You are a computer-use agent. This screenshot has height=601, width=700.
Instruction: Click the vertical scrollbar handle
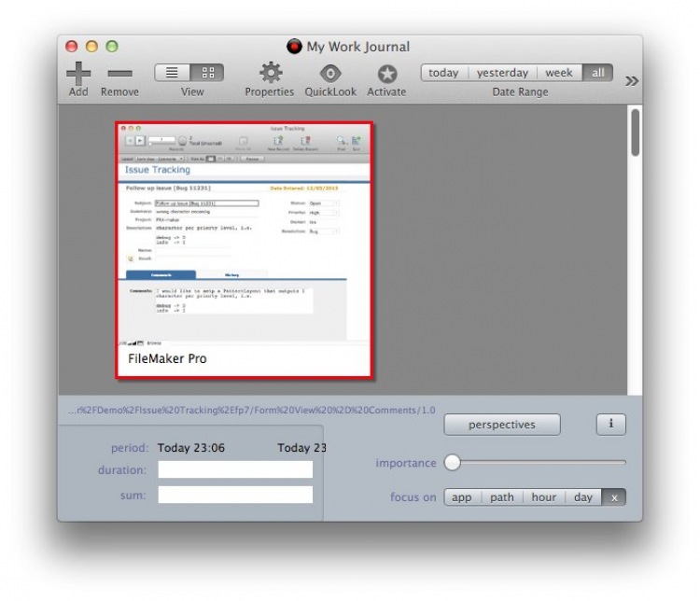[x=636, y=133]
